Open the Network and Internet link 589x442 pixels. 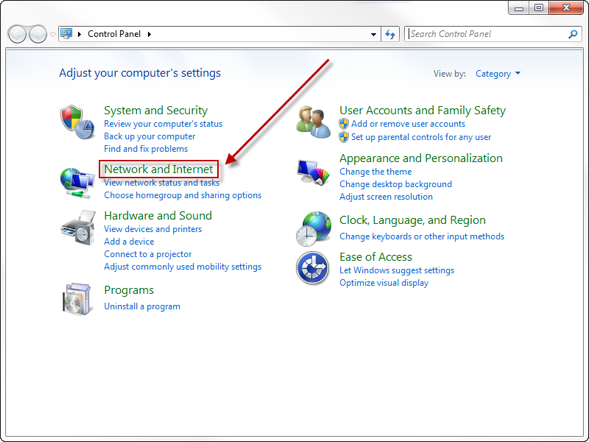coord(159,169)
